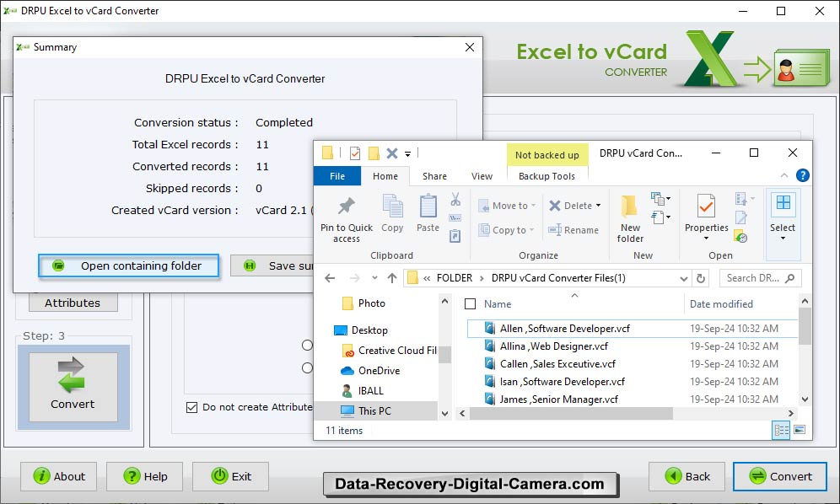This screenshot has width=840, height=504.
Task: Click the Paste icon in the ribbon
Action: [x=428, y=206]
